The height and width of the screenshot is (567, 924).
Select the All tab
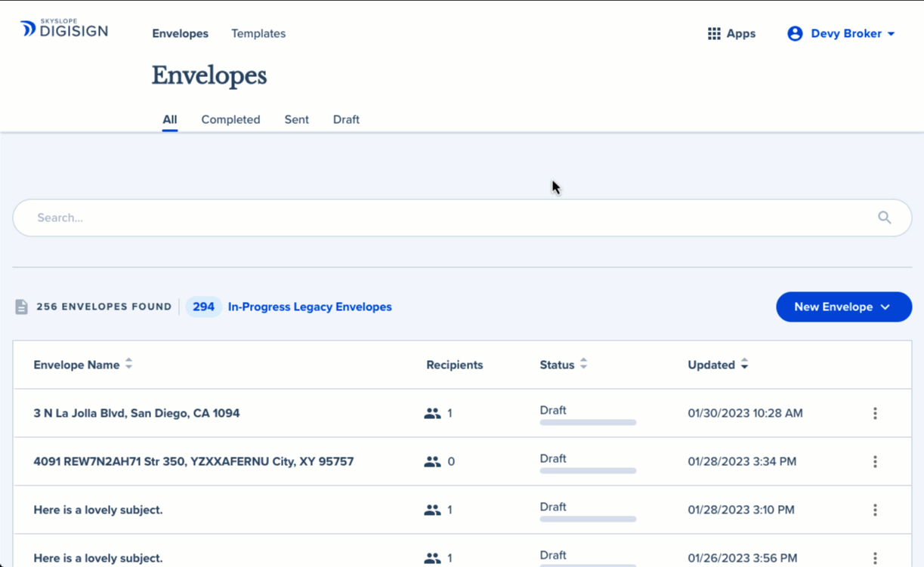[169, 119]
